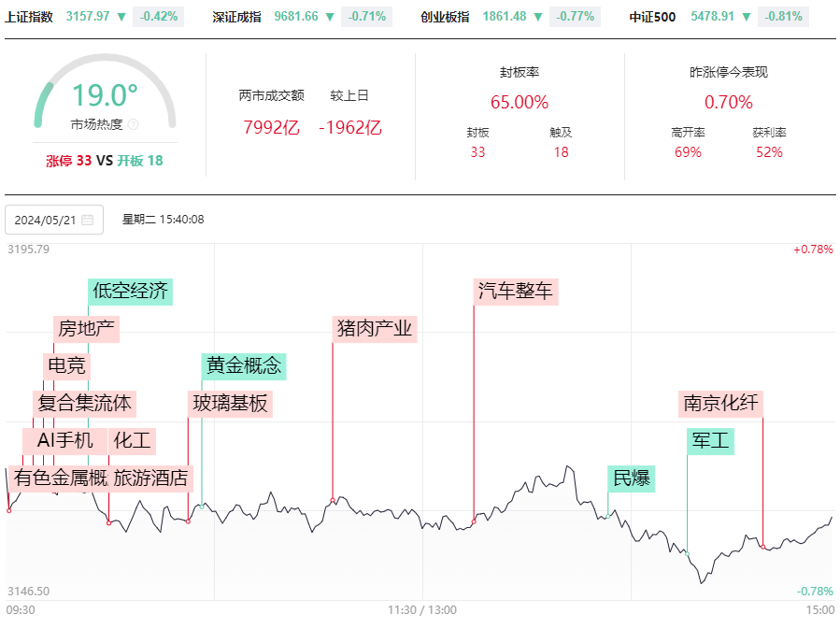Select the 2024/05/21 date picker field
The image size is (840, 628).
[x=54, y=220]
